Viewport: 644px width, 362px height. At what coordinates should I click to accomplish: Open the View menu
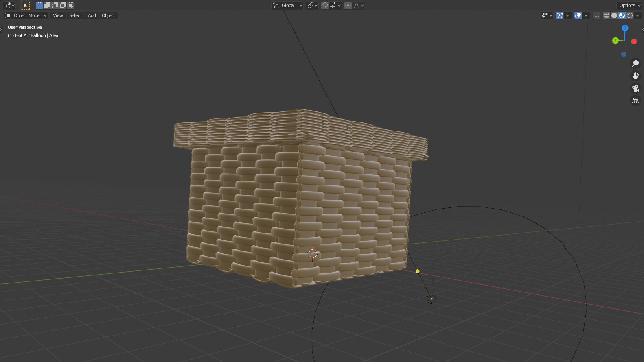point(58,15)
